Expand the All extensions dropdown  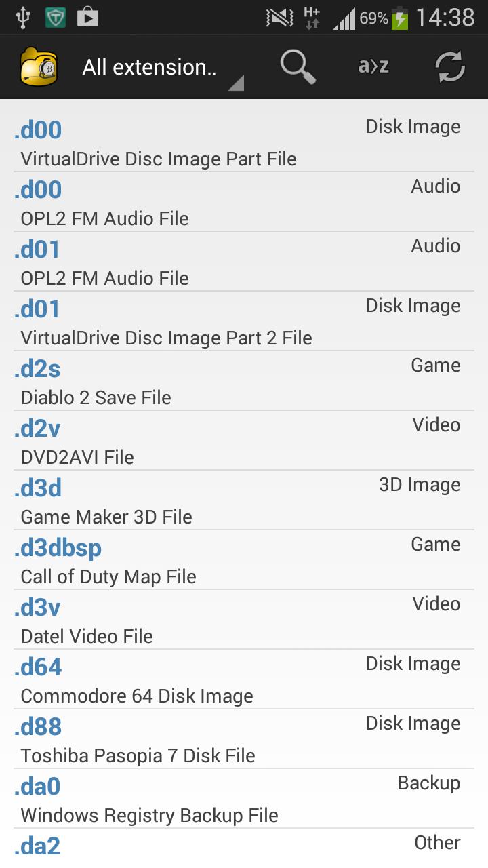(161, 66)
